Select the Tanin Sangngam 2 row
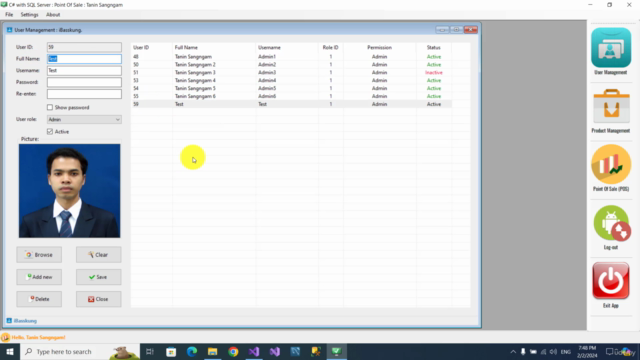Screen dimensions: 640x360 pos(291,64)
